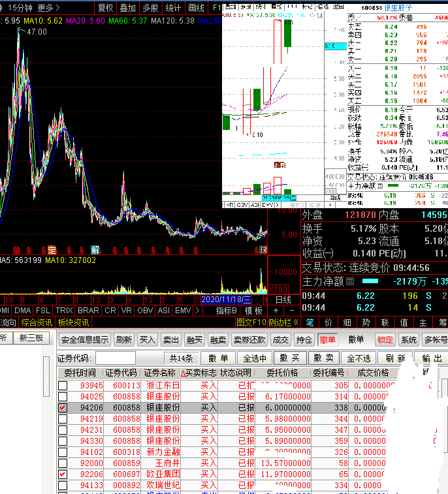Viewport: 448px width, 494px height.
Task: View 成交 executed trades
Action: pos(281,340)
